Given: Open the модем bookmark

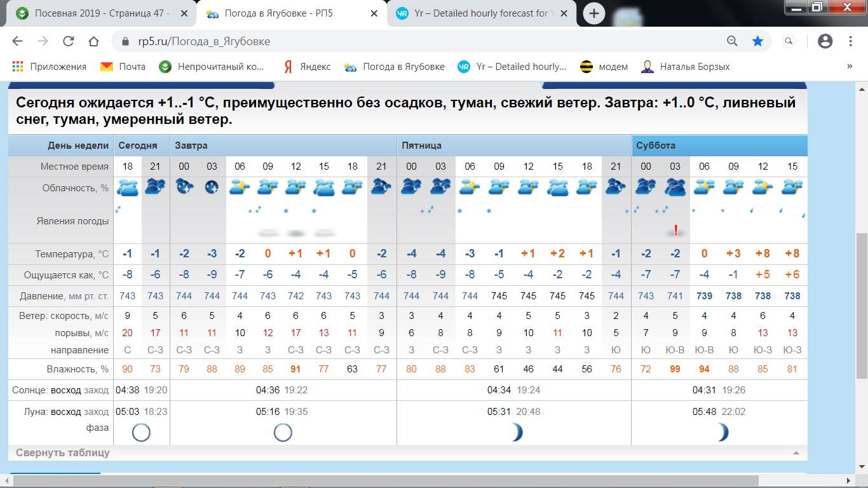Looking at the screenshot, I should 604,67.
